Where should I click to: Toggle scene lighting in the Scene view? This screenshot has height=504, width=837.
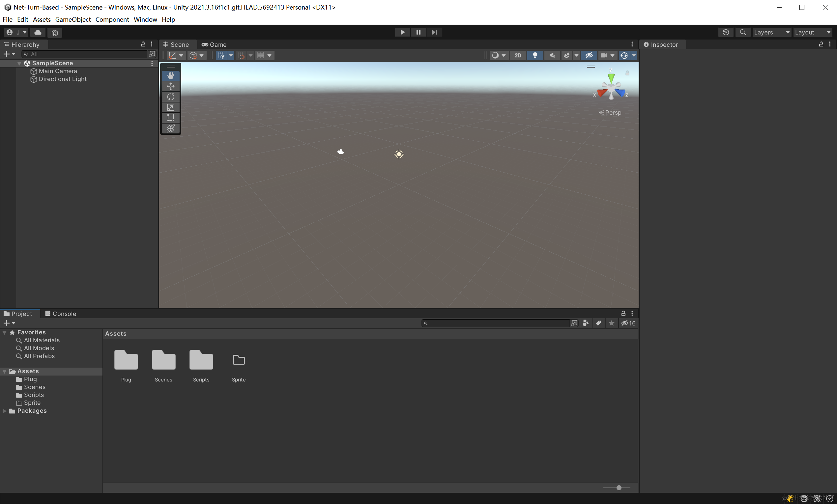[535, 55]
